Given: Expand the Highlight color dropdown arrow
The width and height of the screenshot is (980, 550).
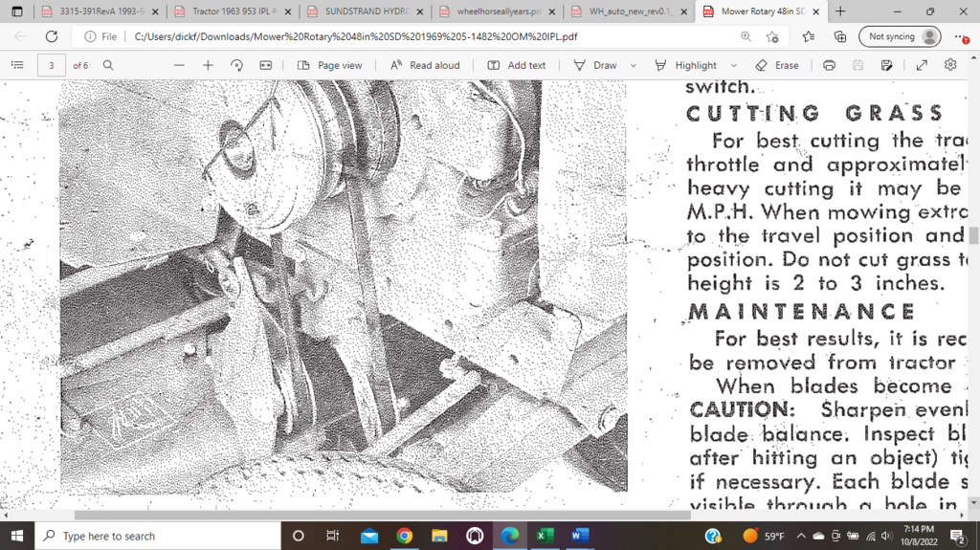Looking at the screenshot, I should pos(733,65).
